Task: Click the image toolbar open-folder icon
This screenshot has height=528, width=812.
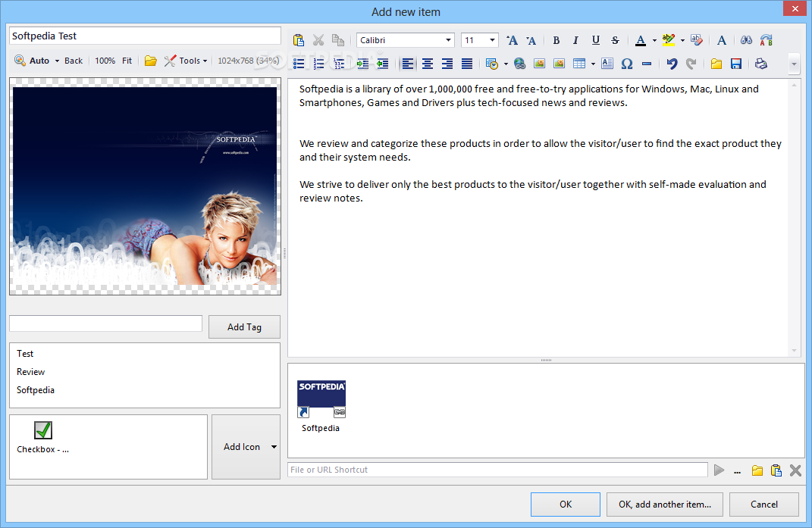Action: [x=150, y=61]
